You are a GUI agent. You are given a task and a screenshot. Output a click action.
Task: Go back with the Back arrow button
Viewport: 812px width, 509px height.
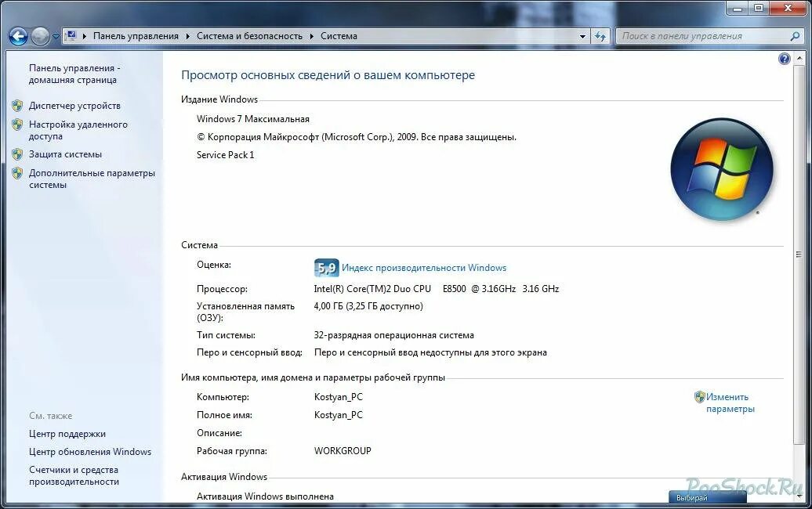pyautogui.click(x=18, y=36)
